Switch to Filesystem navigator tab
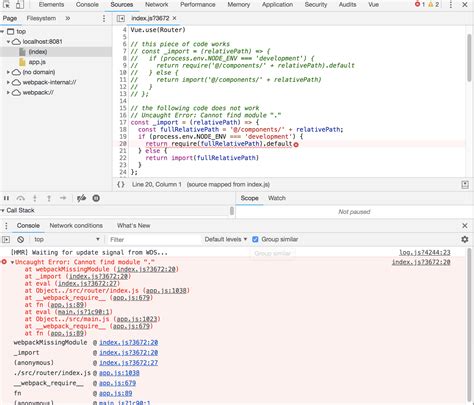 tap(41, 18)
